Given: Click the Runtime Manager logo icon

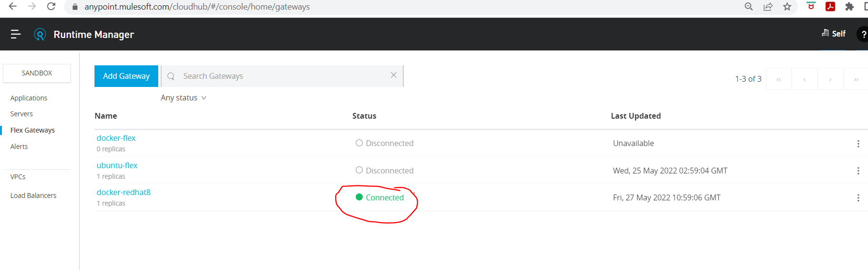Looking at the screenshot, I should pyautogui.click(x=40, y=35).
